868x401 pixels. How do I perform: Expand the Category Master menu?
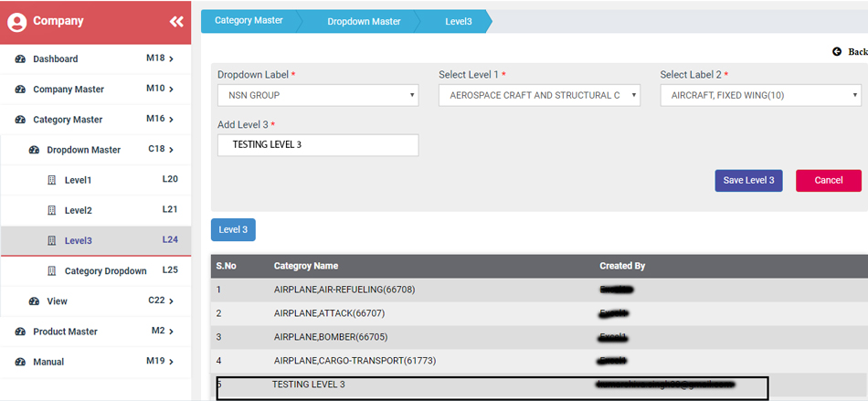point(68,120)
